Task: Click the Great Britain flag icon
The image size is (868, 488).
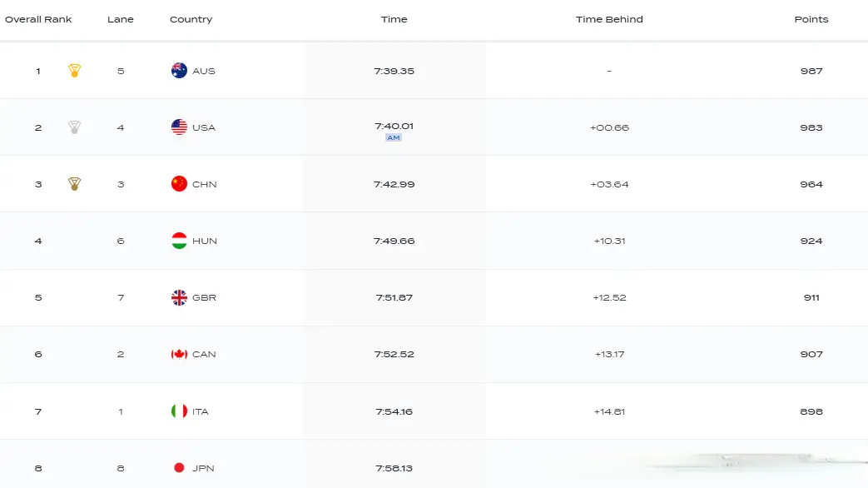Action: click(x=179, y=297)
